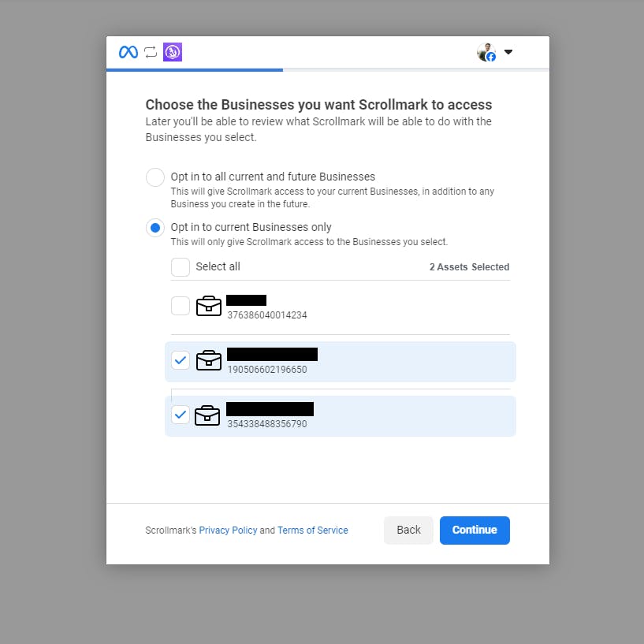Check the box for business 376386040014234
This screenshot has width=644, height=644.
coord(181,306)
